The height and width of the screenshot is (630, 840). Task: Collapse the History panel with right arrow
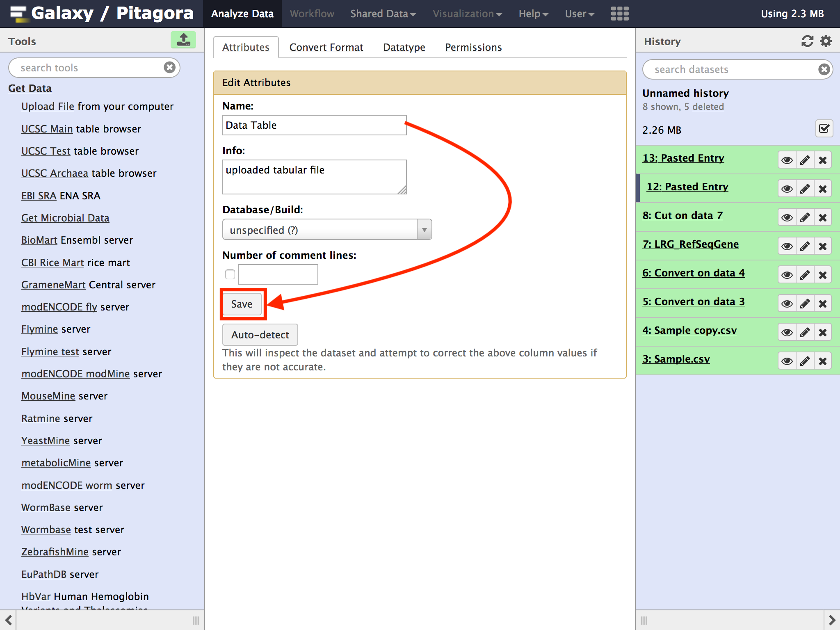[x=832, y=620]
